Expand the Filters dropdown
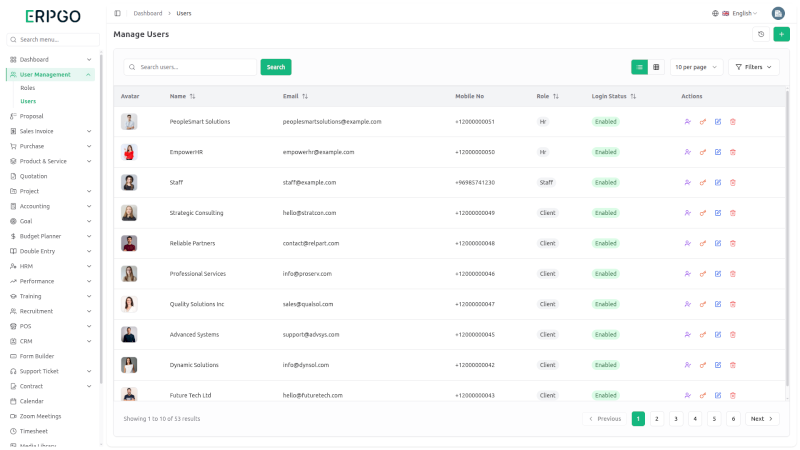Image resolution: width=800 pixels, height=450 pixels. click(753, 67)
